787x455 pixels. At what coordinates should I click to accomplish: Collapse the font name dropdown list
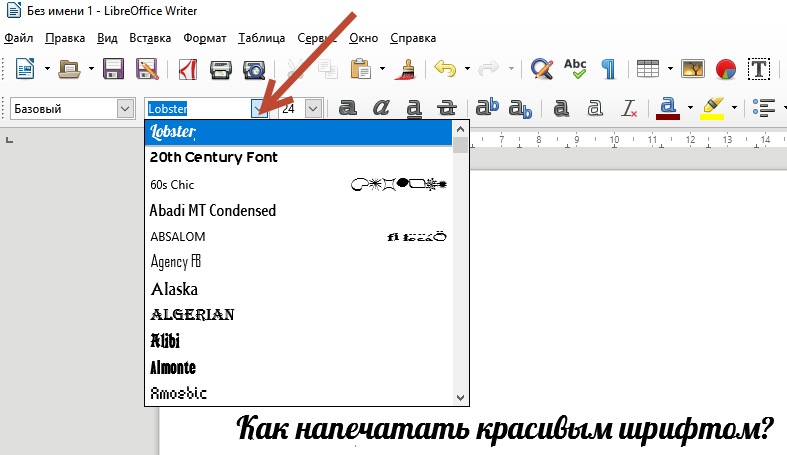(x=260, y=108)
